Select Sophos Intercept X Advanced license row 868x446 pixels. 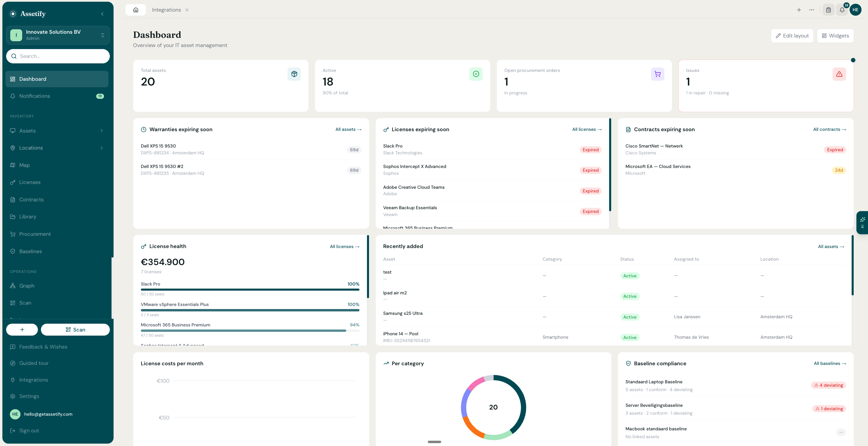pyautogui.click(x=492, y=170)
